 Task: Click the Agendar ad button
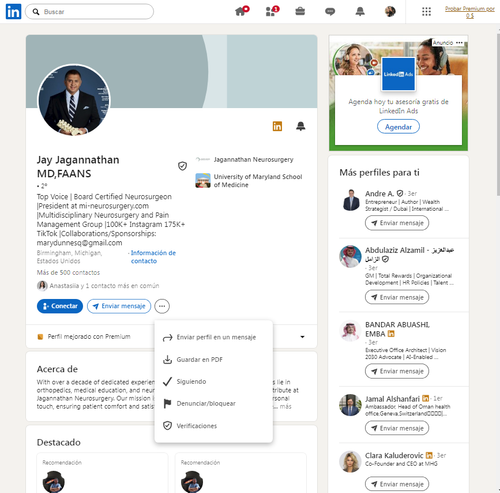pos(398,127)
